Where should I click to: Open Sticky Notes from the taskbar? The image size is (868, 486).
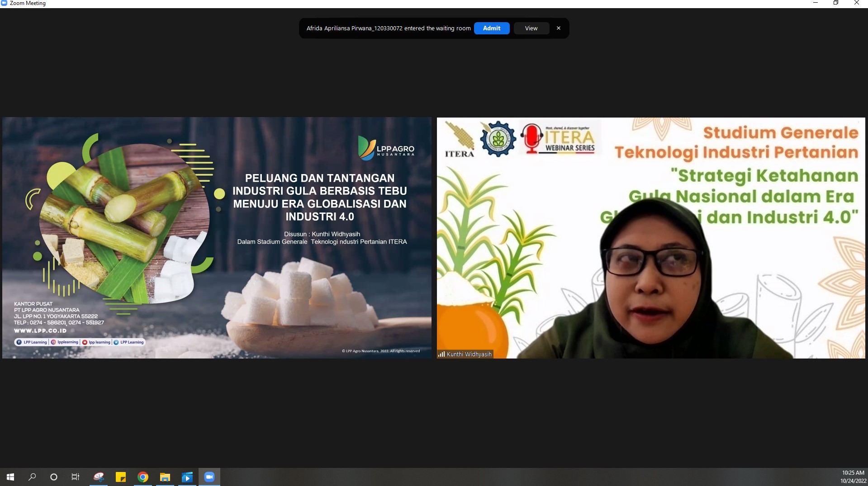click(121, 477)
